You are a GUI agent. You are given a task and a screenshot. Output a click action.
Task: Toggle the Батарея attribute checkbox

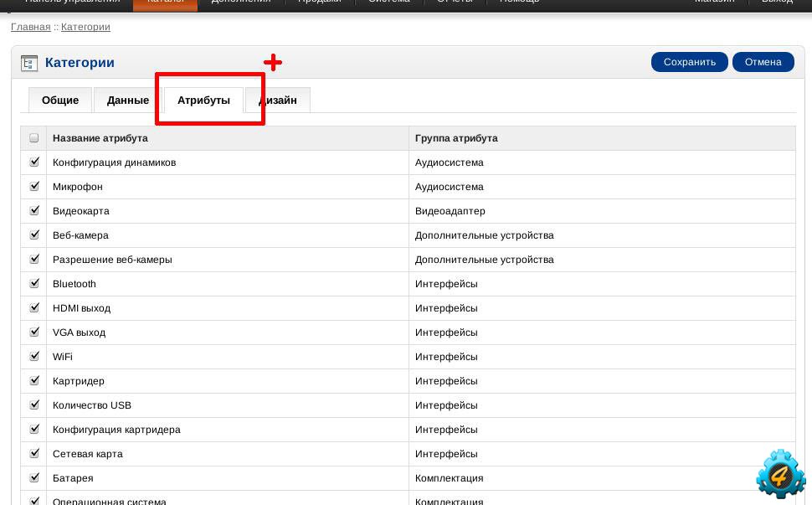(x=34, y=478)
